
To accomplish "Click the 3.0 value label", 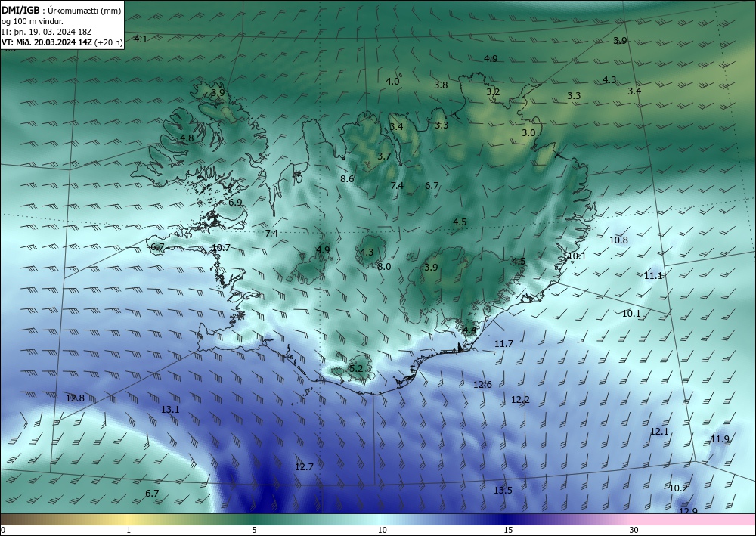I will pos(529,132).
